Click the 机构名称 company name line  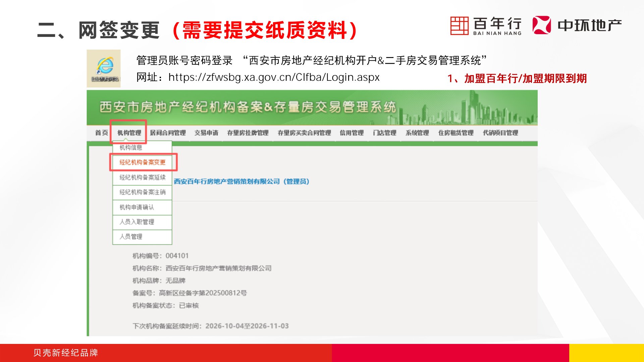pyautogui.click(x=202, y=268)
